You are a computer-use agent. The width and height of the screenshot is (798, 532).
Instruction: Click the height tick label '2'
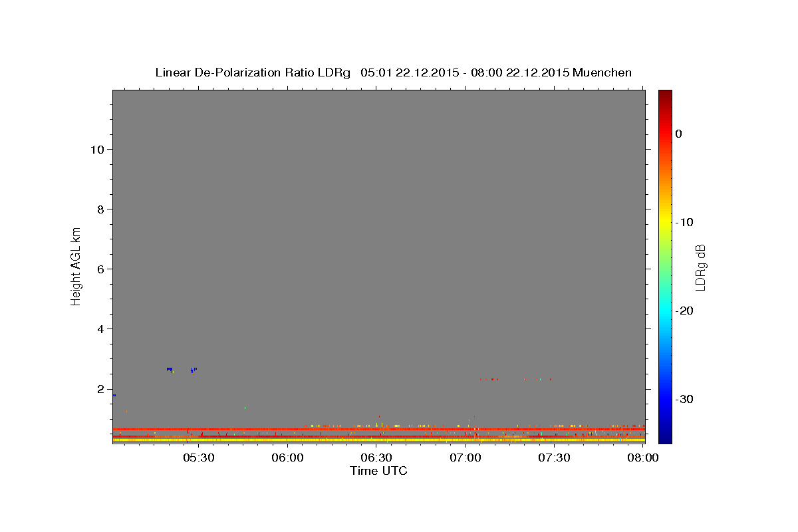coord(101,389)
